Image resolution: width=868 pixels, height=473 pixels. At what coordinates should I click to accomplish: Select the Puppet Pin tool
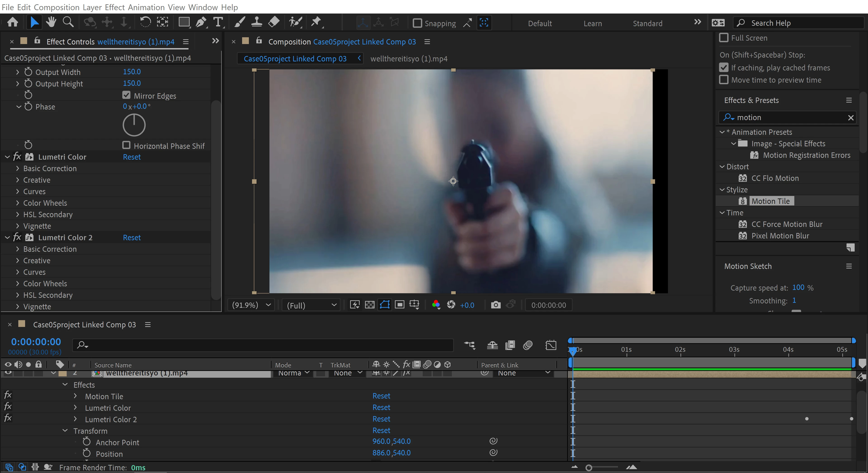316,22
